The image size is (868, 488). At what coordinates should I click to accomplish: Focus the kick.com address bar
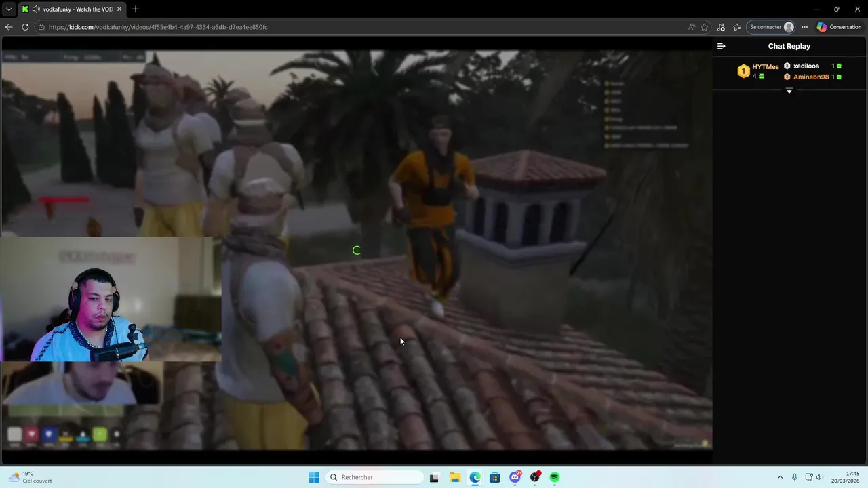(366, 27)
